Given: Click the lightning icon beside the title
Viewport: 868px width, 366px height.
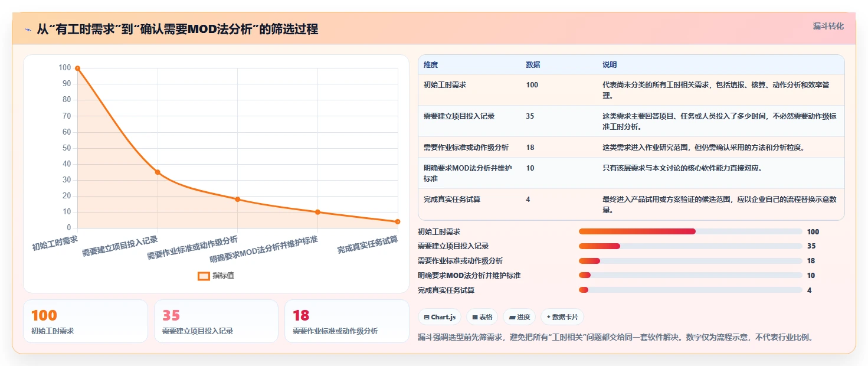Looking at the screenshot, I should 28,29.
